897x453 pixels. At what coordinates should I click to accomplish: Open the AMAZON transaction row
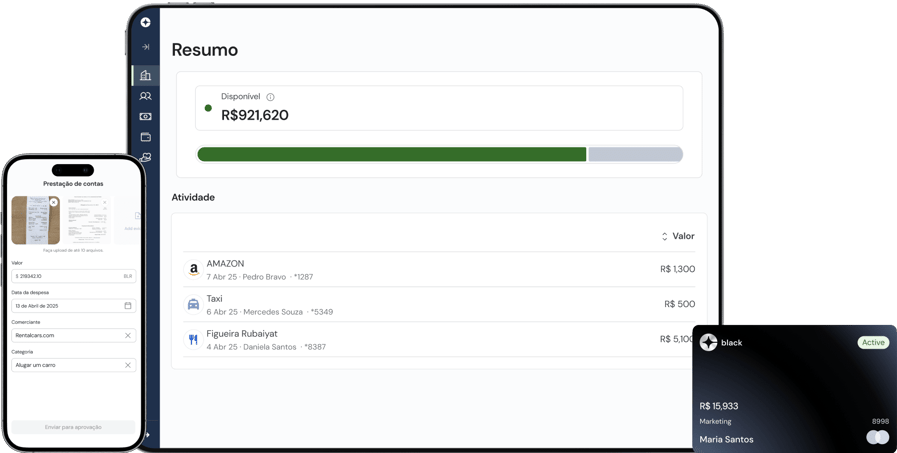pos(439,269)
